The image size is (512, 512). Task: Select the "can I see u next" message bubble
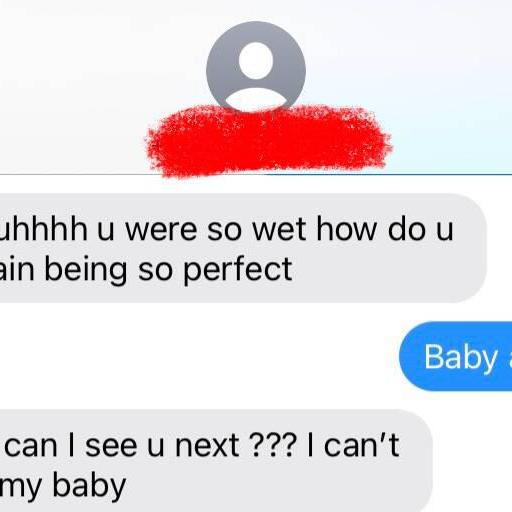216,461
